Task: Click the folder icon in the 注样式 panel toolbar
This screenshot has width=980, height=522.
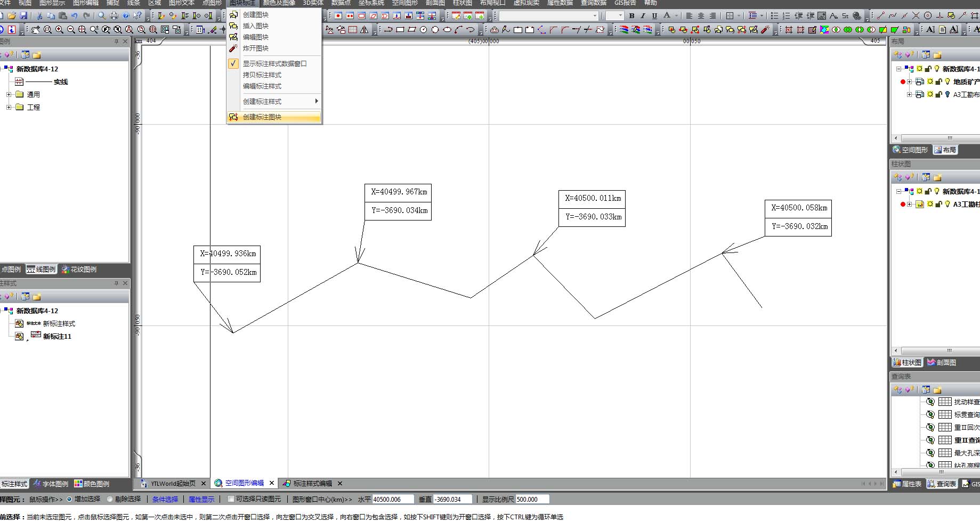Action: tap(37, 297)
